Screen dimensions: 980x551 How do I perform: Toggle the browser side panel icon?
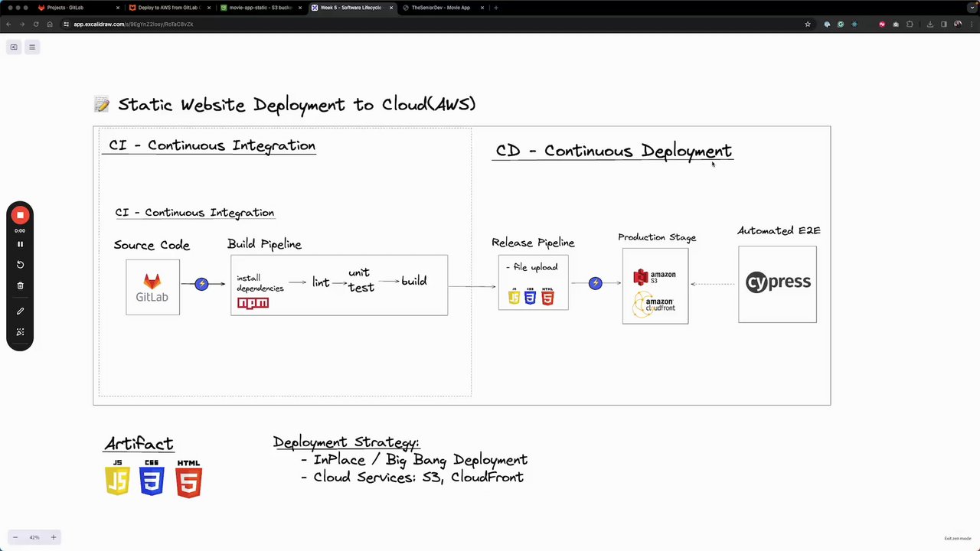tap(943, 24)
